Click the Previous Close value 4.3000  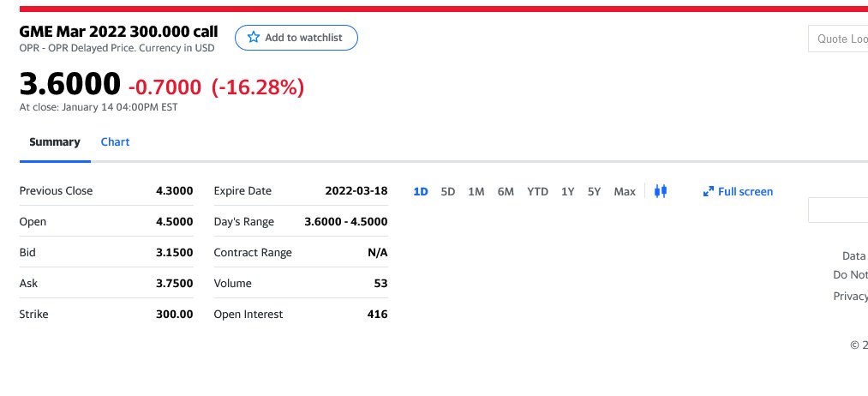[x=175, y=191]
